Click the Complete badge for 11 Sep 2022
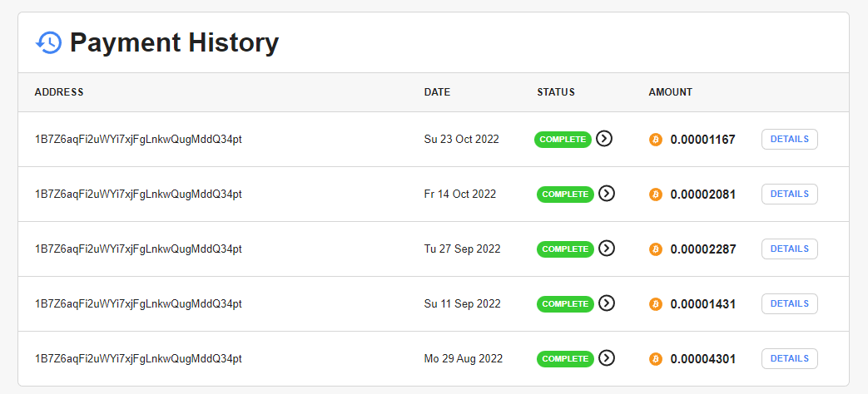The height and width of the screenshot is (394, 868). click(x=565, y=303)
